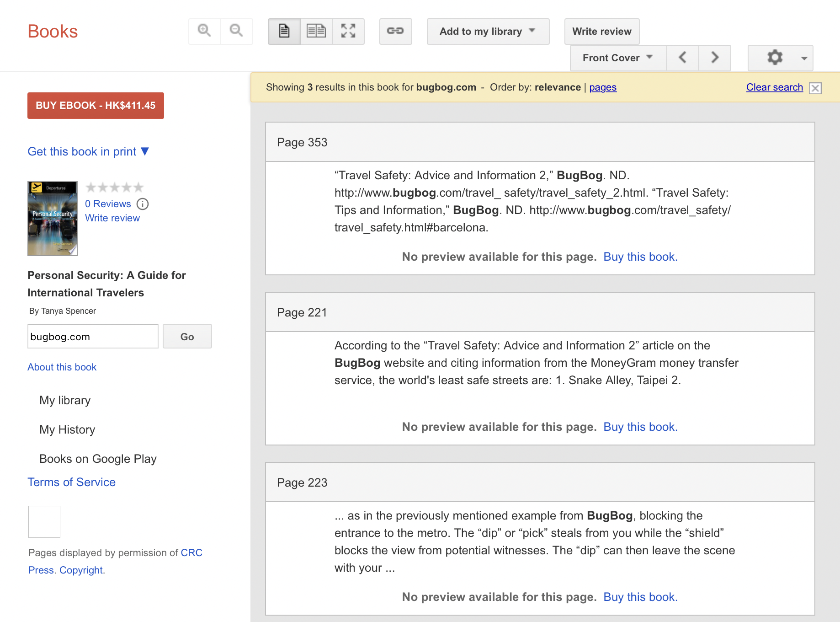Viewport: 840px width, 622px height.
Task: Switch to two-page view
Action: point(316,31)
